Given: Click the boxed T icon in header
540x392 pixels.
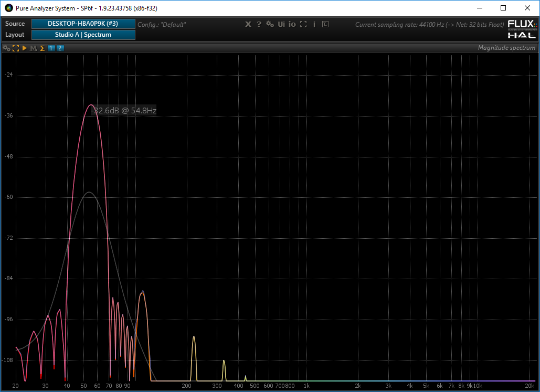Looking at the screenshot, I should point(325,25).
